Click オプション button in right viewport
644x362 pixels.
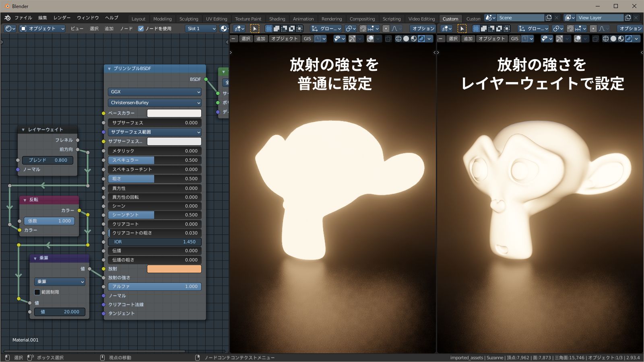click(630, 29)
